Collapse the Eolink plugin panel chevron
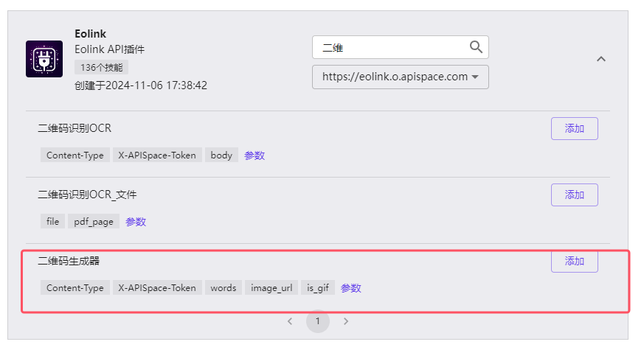Viewport: 644px width, 350px height. [601, 59]
